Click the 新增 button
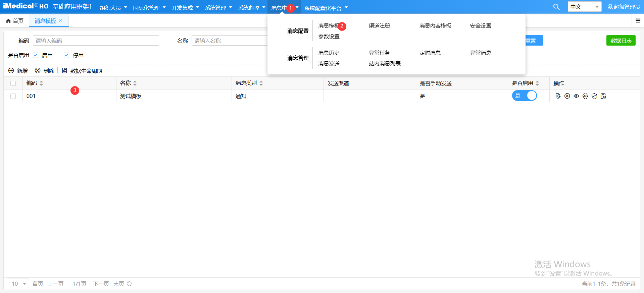This screenshot has width=644, height=293. [18, 71]
